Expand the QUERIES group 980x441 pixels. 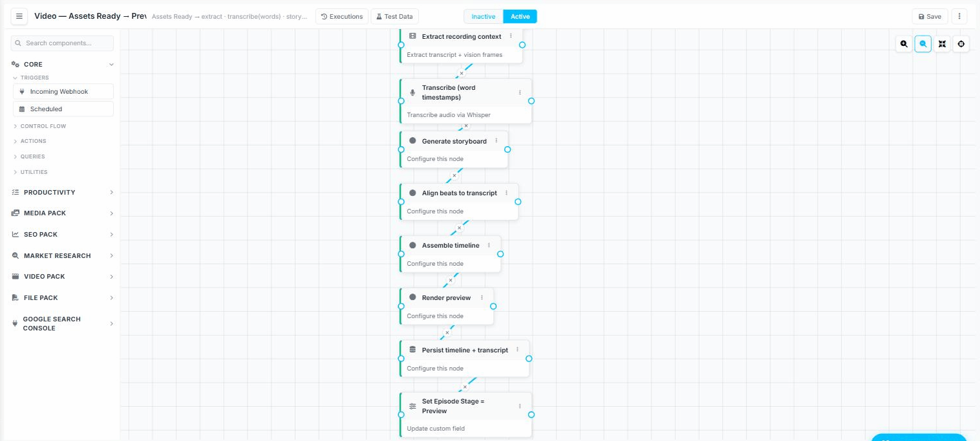pos(32,156)
